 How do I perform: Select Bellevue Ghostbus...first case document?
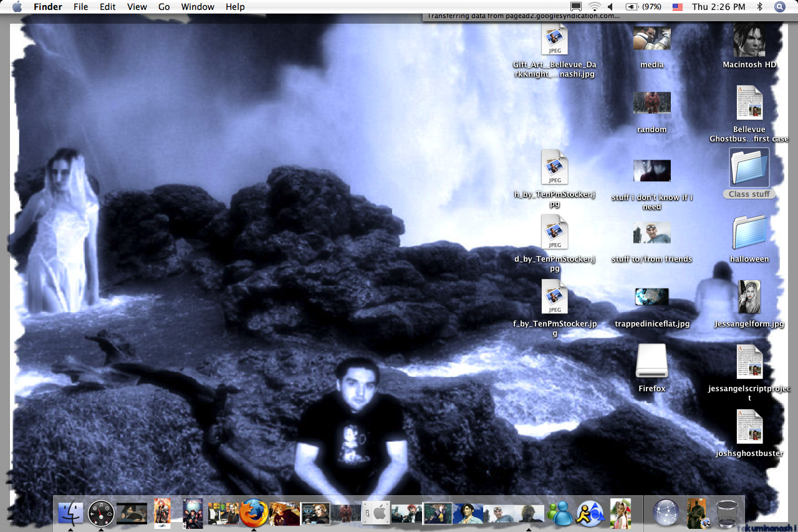point(749,103)
